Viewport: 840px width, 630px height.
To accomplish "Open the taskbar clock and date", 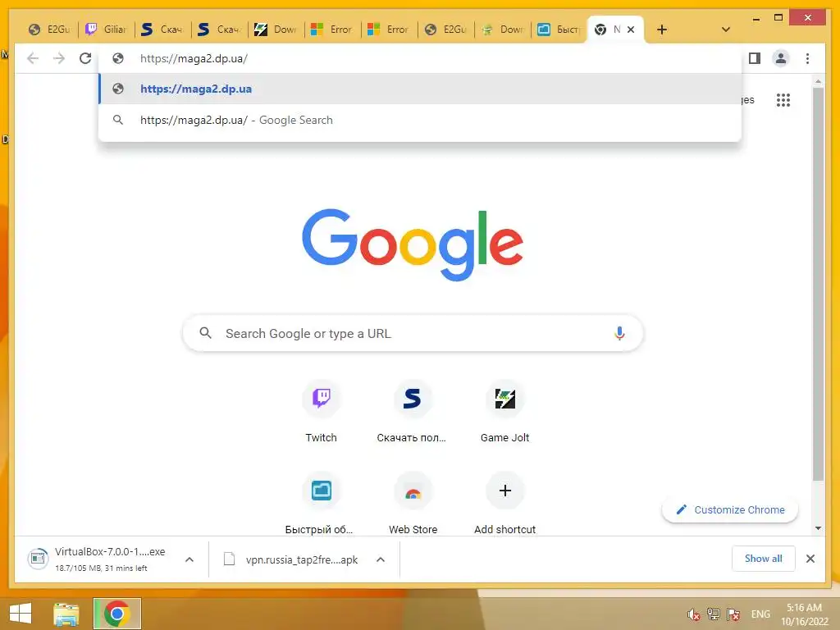I will click(804, 614).
